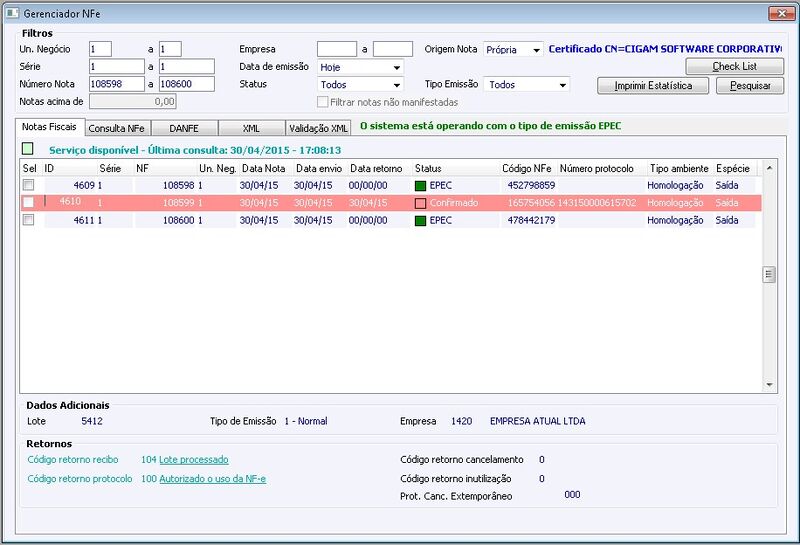Click the green service status indicator square

pyautogui.click(x=28, y=149)
